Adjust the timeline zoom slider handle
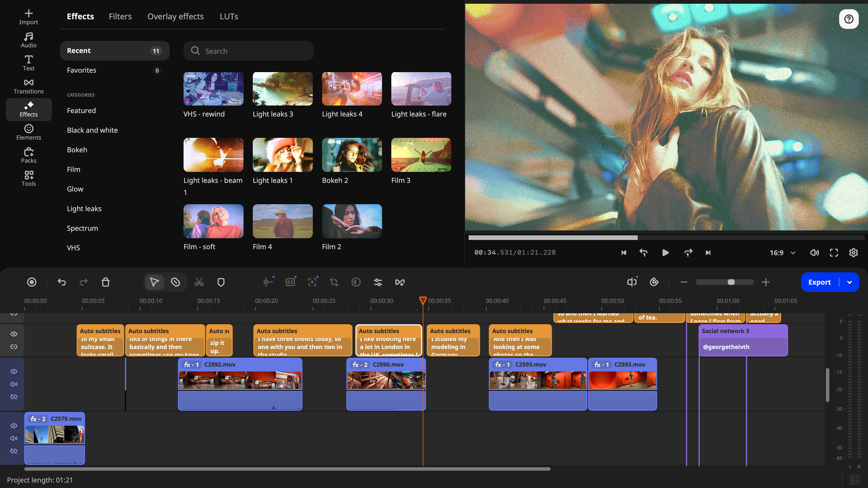 (731, 282)
